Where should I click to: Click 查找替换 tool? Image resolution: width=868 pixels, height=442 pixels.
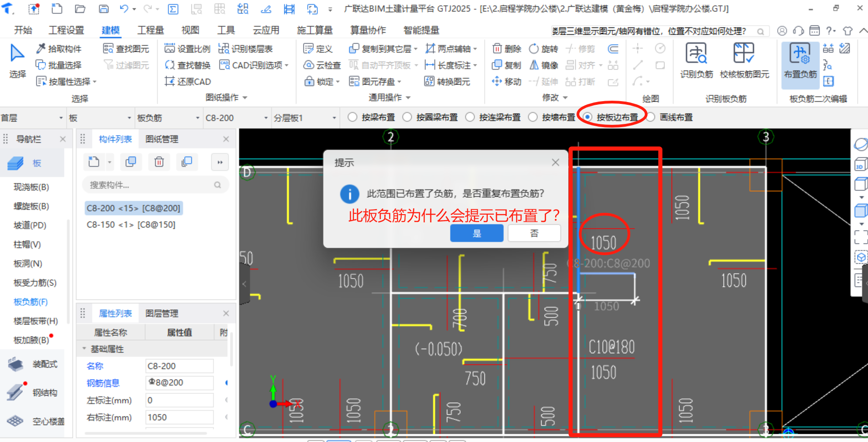pos(188,65)
